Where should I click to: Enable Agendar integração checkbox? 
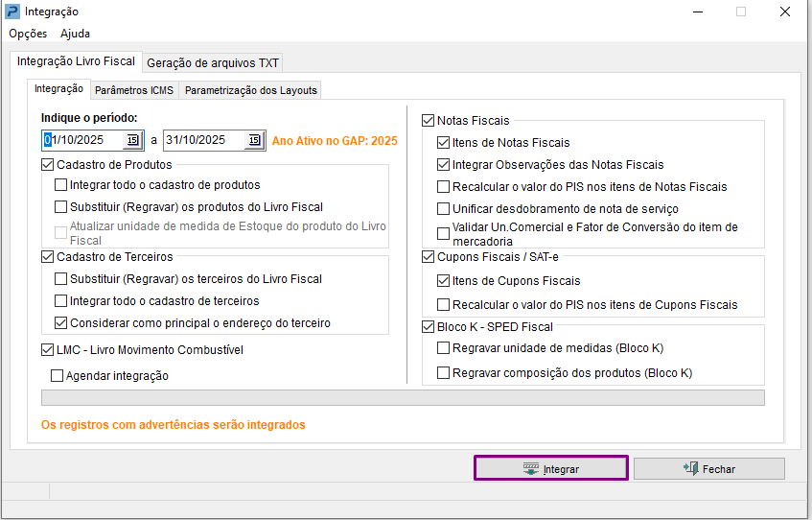[x=57, y=376]
